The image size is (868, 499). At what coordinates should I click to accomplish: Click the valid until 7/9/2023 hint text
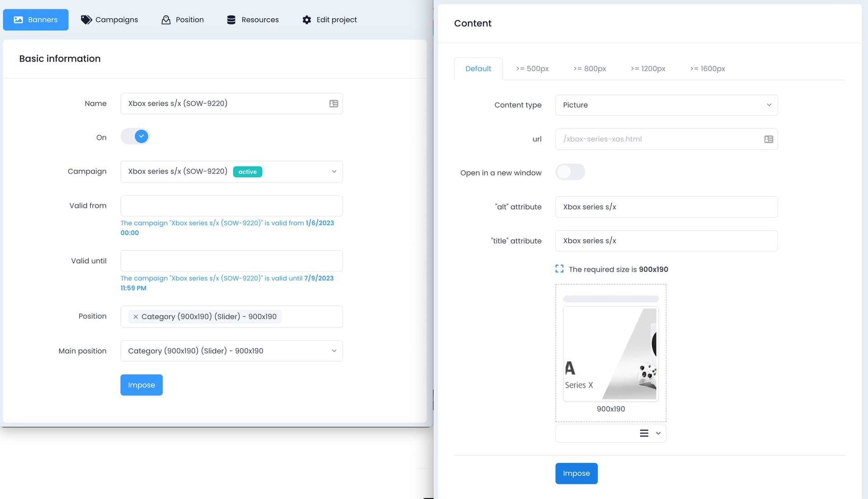(x=227, y=283)
